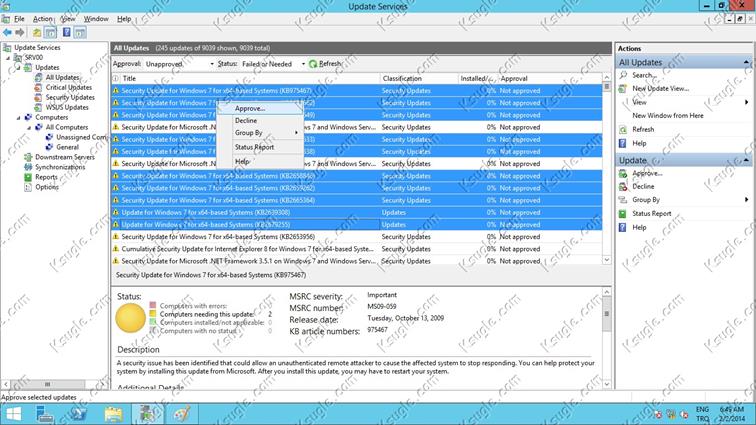756x425 pixels.
Task: Click the Status Report icon in Actions
Action: [x=623, y=213]
